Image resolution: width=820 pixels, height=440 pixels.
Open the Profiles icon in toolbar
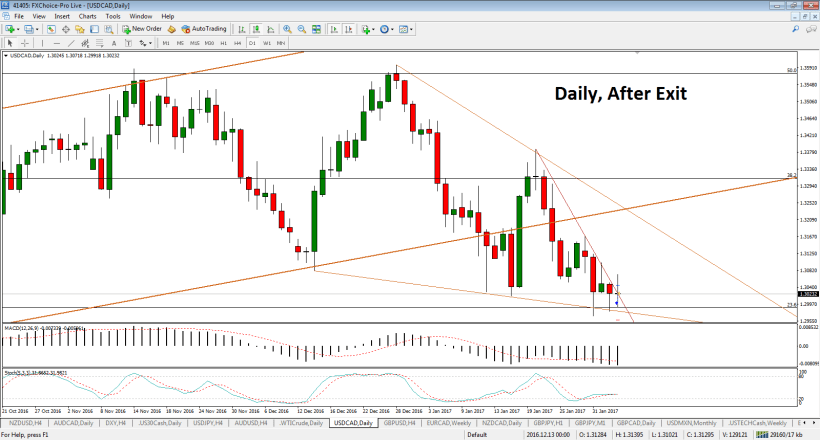pyautogui.click(x=29, y=29)
